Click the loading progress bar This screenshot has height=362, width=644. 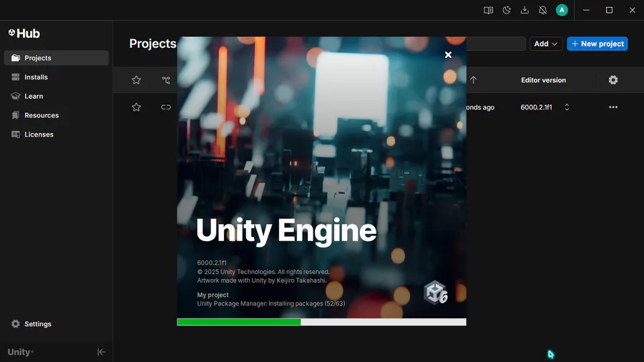(x=321, y=322)
